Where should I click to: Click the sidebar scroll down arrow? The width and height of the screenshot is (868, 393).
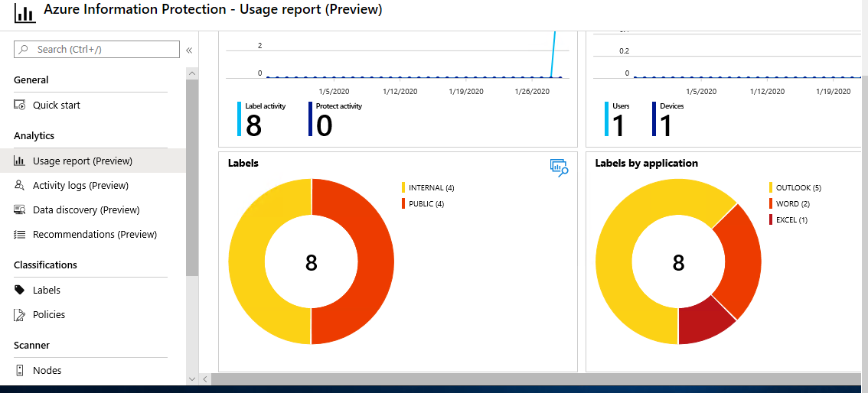192,379
